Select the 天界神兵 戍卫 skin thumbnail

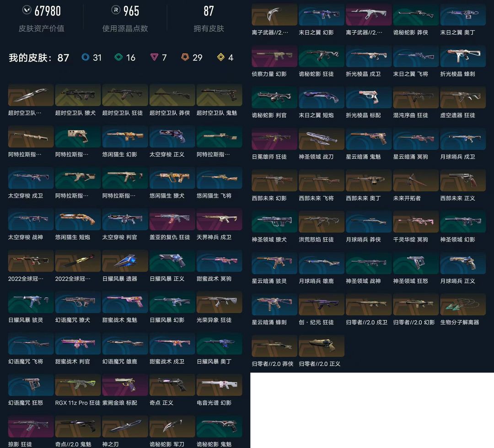click(x=219, y=219)
